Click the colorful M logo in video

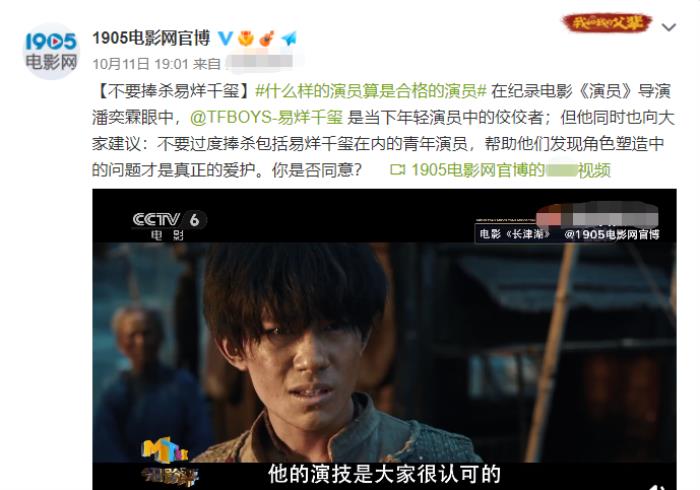click(165, 449)
